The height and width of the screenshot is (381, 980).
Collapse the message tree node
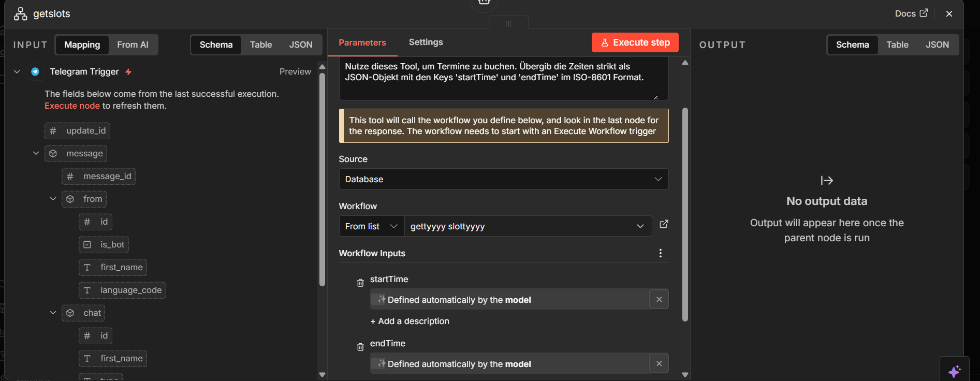[x=36, y=153]
